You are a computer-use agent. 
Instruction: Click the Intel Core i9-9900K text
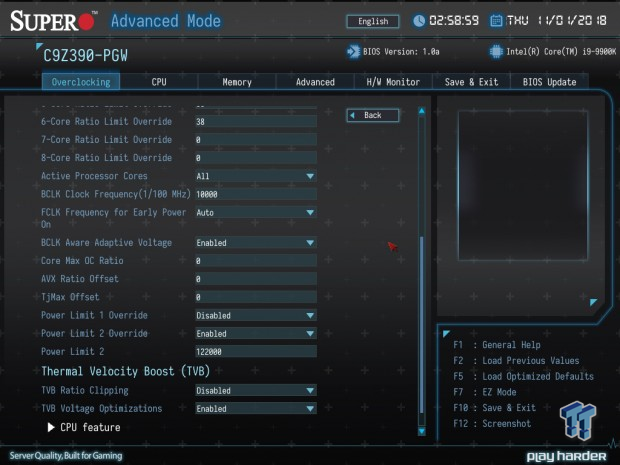561,52
